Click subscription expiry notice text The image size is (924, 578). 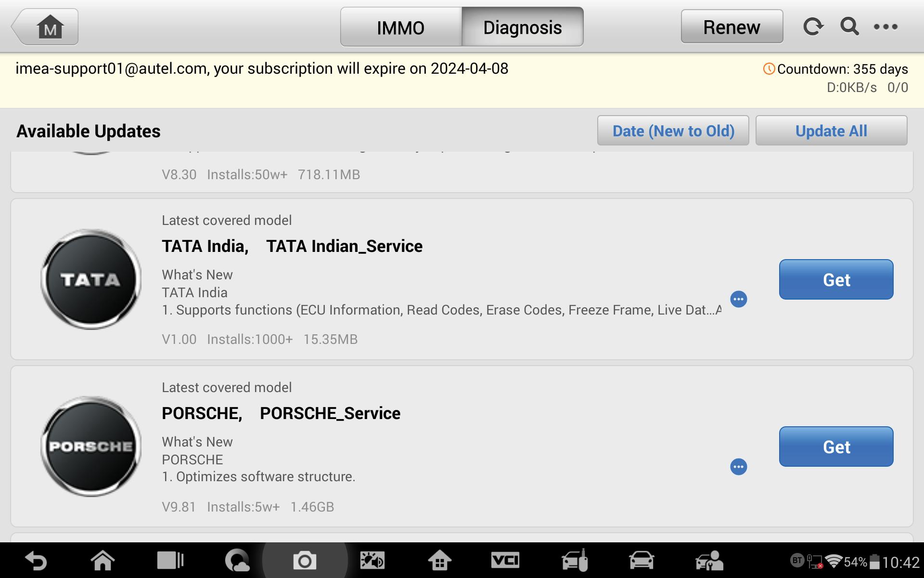pos(262,68)
